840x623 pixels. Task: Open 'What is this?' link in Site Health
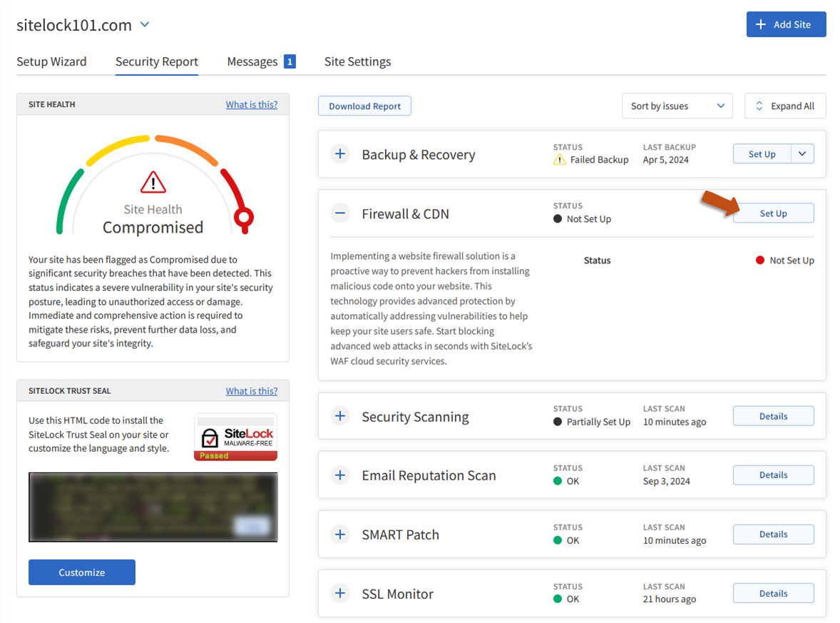click(252, 104)
